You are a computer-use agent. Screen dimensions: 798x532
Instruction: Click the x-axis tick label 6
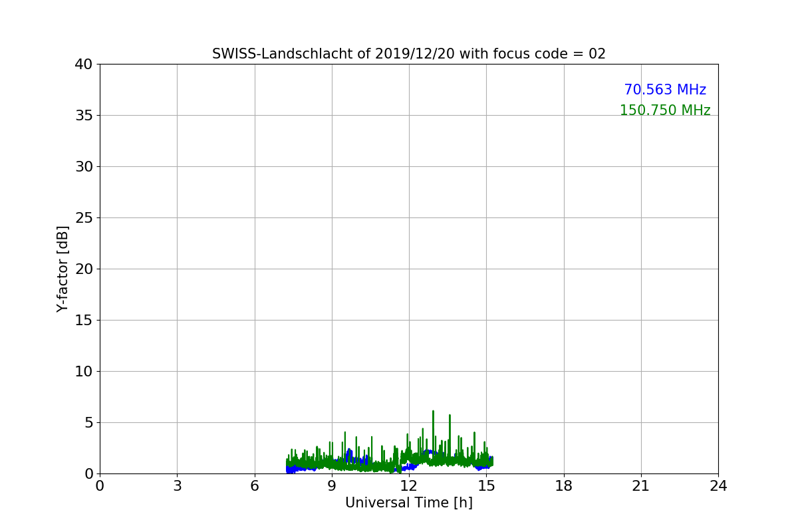coord(255,486)
